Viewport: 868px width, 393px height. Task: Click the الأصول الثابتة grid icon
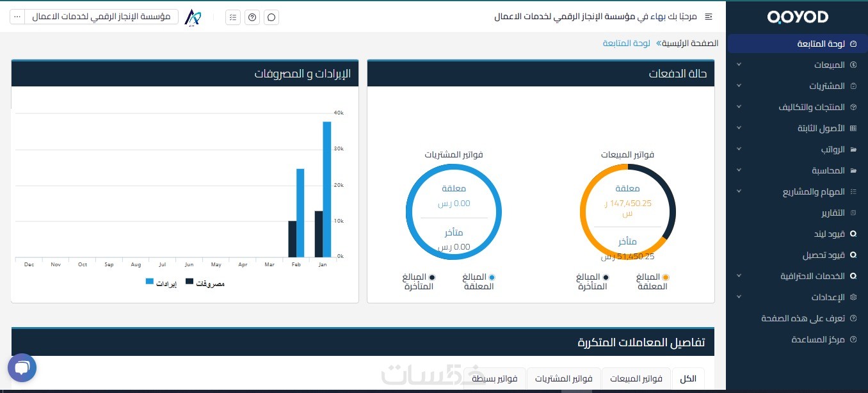point(853,128)
